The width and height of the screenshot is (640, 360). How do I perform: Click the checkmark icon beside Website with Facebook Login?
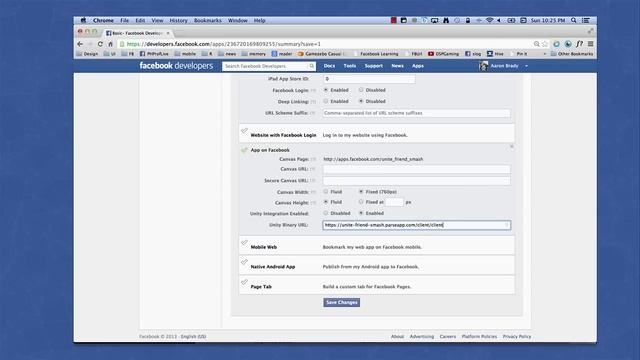coord(244,131)
